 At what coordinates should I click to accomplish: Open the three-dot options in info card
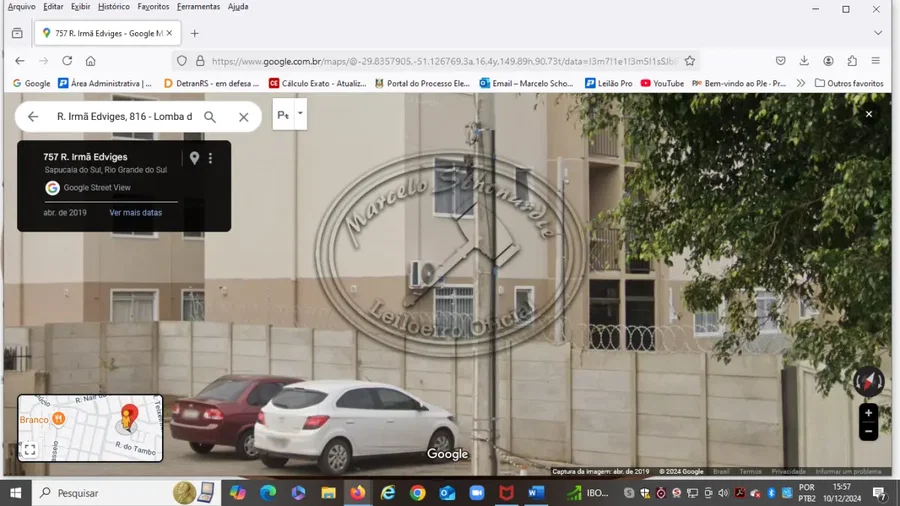[211, 158]
